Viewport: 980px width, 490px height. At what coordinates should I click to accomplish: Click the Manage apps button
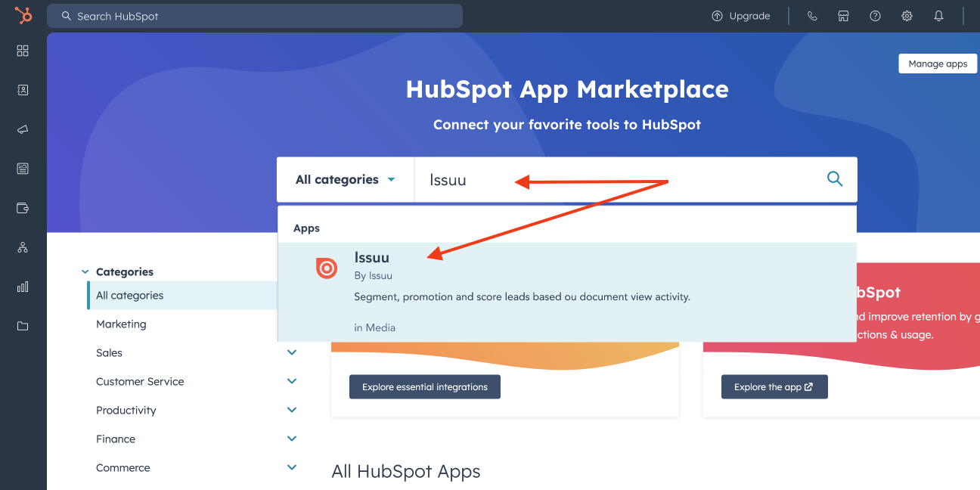tap(938, 64)
